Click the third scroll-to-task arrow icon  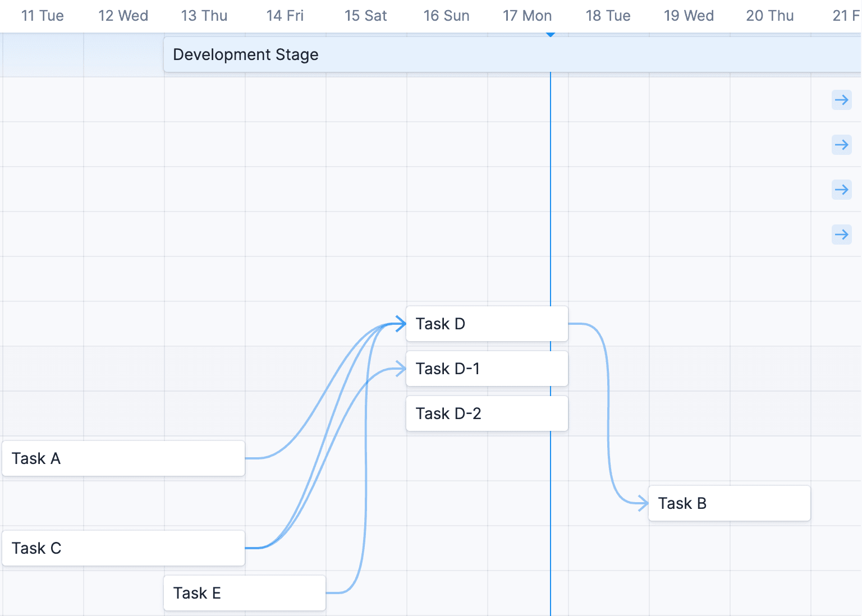tap(841, 190)
